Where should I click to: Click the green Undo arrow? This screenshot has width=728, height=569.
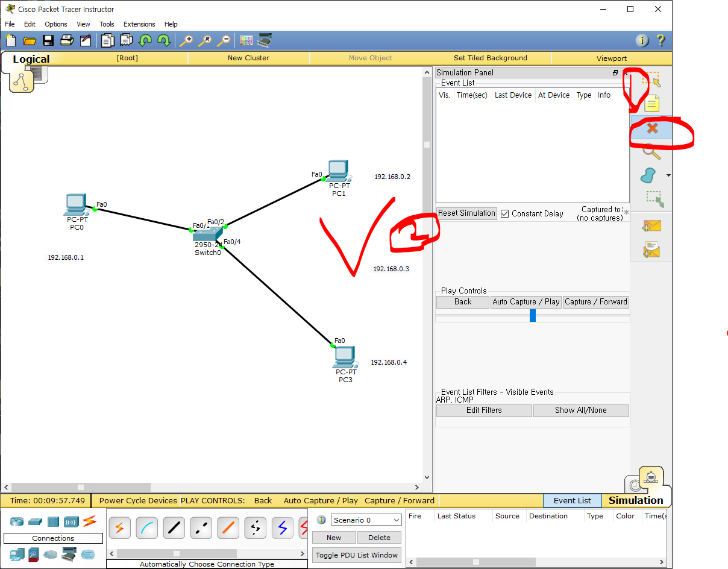click(145, 40)
